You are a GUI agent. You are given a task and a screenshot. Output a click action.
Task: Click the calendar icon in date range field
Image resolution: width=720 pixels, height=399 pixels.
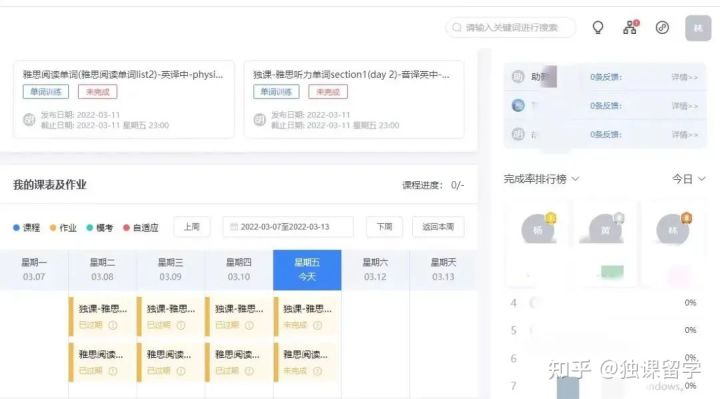[234, 227]
